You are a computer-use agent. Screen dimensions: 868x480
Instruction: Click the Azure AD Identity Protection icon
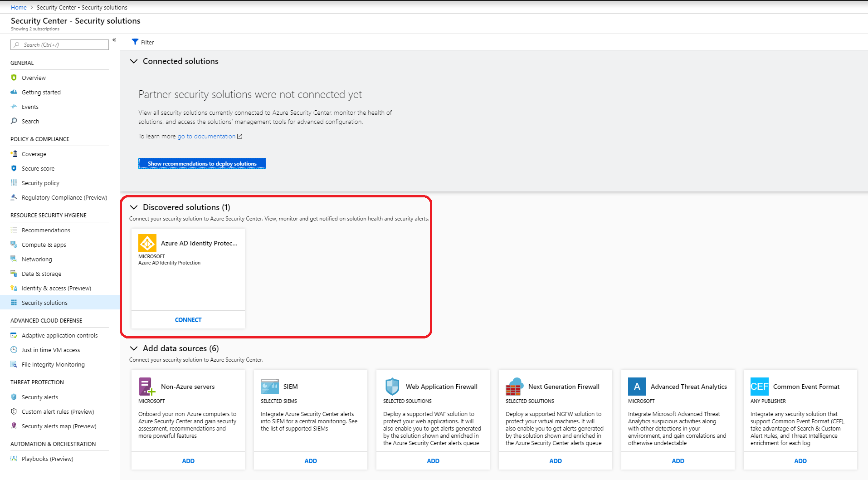147,243
